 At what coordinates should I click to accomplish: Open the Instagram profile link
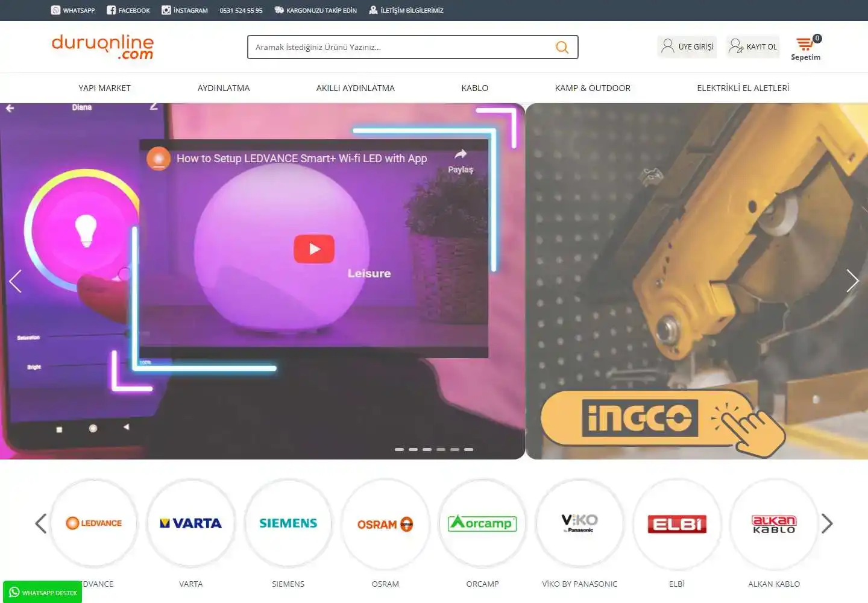pyautogui.click(x=184, y=10)
